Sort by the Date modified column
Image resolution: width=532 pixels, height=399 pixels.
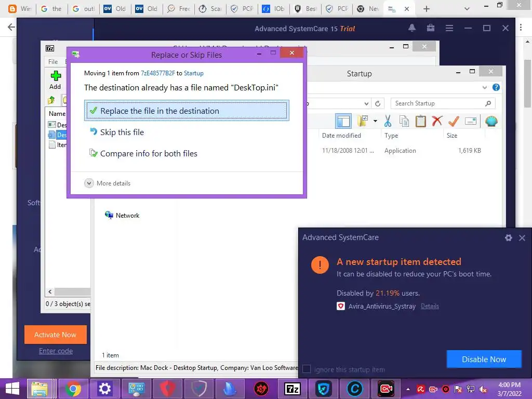341,136
